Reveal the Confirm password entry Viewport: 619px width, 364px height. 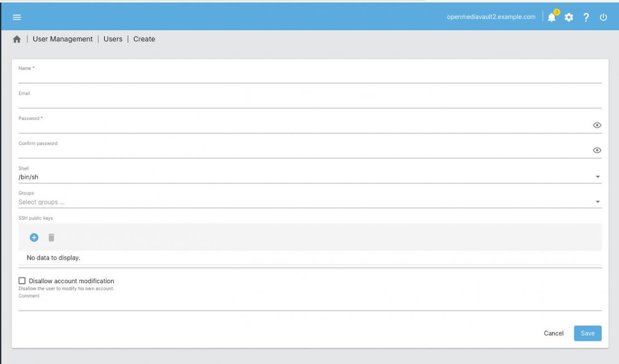pos(597,150)
